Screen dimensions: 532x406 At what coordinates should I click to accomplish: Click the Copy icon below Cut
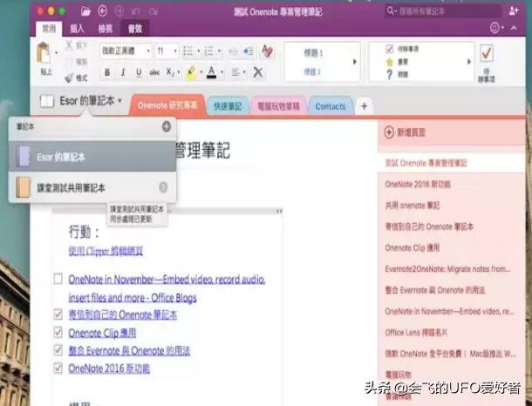(x=69, y=61)
